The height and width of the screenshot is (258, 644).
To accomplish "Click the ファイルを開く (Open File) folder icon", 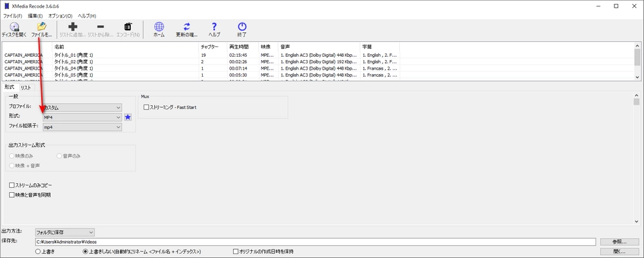I will click(x=41, y=27).
